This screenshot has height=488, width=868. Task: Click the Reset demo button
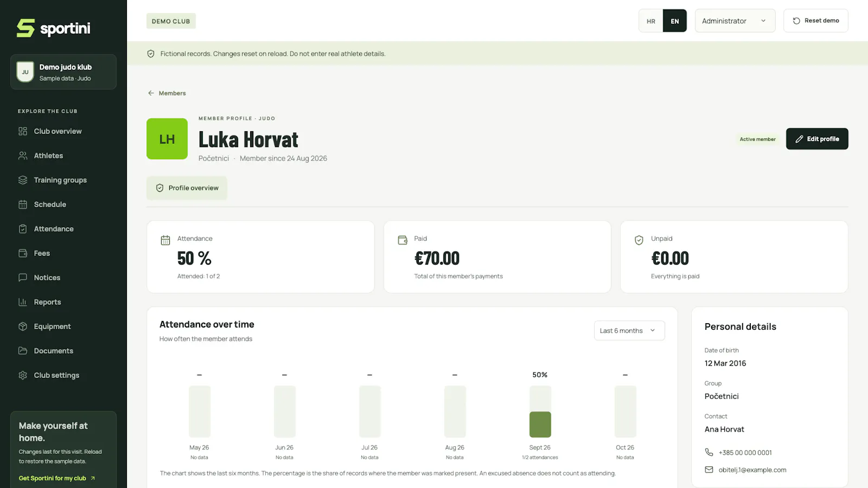pyautogui.click(x=815, y=21)
